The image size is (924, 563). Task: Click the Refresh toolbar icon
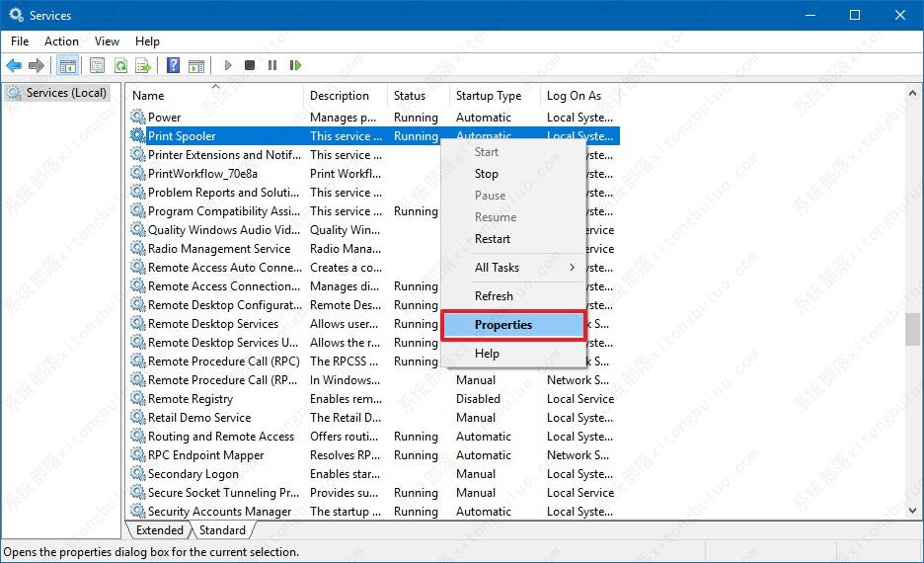click(x=120, y=65)
